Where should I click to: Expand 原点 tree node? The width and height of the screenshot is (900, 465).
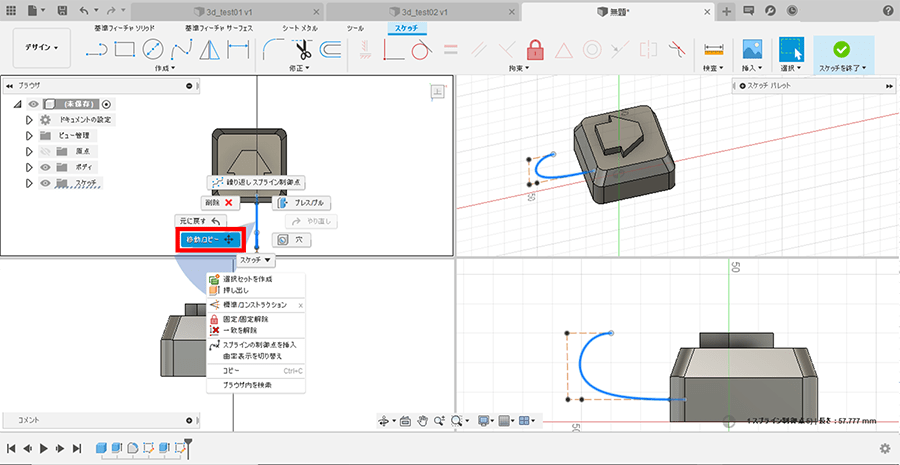[x=29, y=152]
